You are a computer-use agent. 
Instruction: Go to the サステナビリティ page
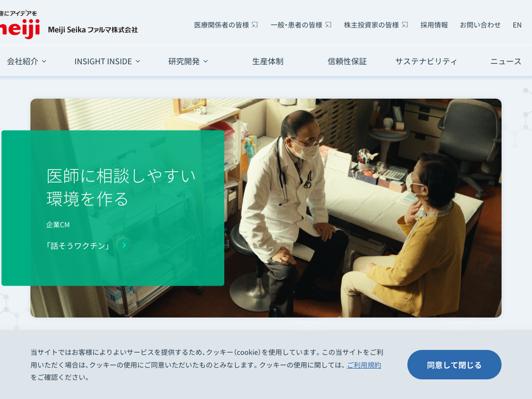(426, 62)
